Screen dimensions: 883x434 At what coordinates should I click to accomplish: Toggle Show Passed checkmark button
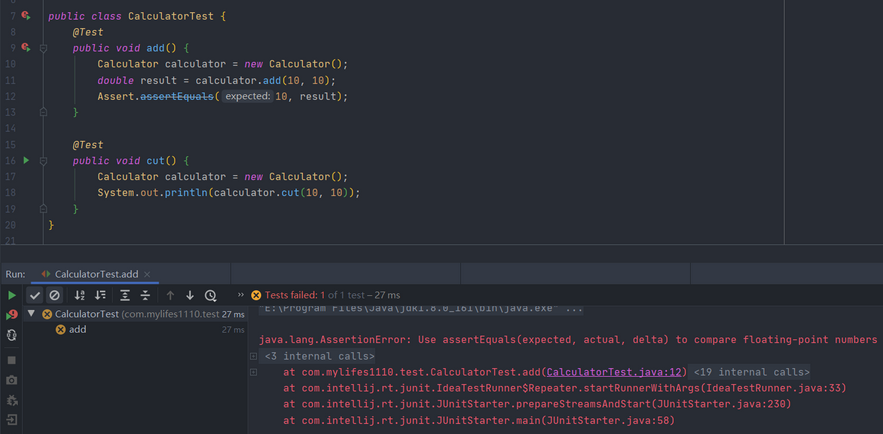[x=35, y=295]
